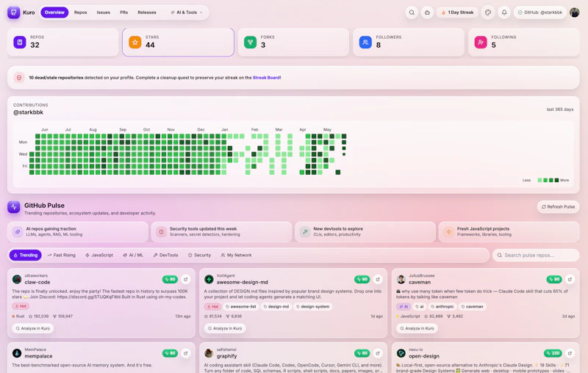Open the mempalace repository title
The width and height of the screenshot is (588, 373).
(39, 356)
